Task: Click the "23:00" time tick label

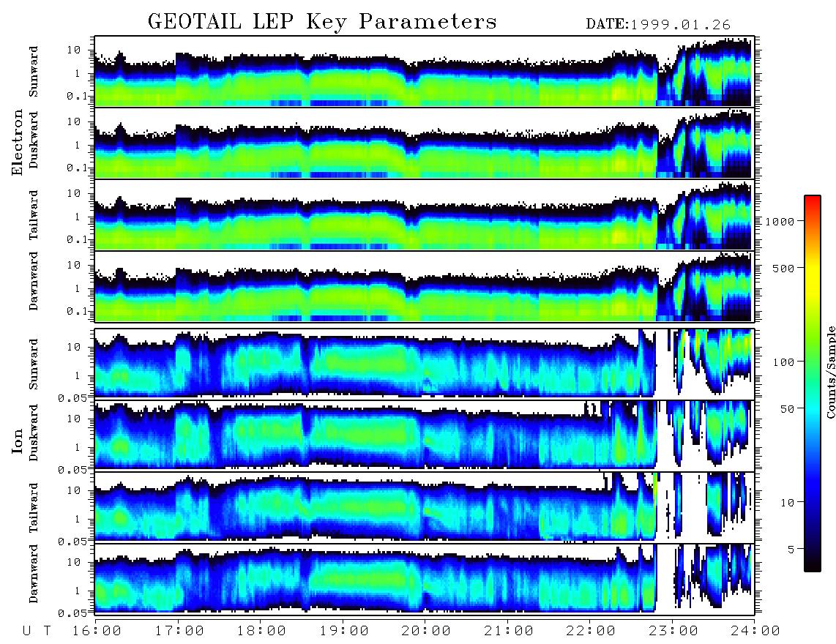Action: (x=674, y=631)
